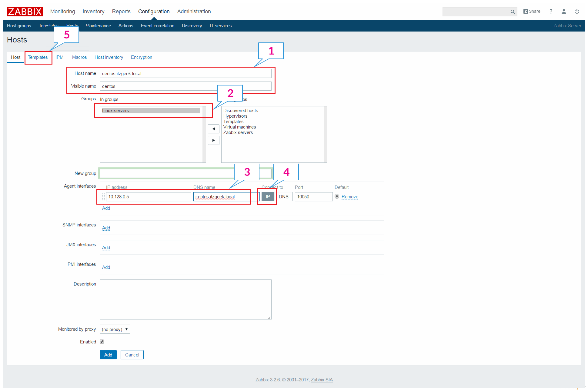Grab the agent interface drag handle
The width and height of the screenshot is (588, 391).
tap(103, 197)
